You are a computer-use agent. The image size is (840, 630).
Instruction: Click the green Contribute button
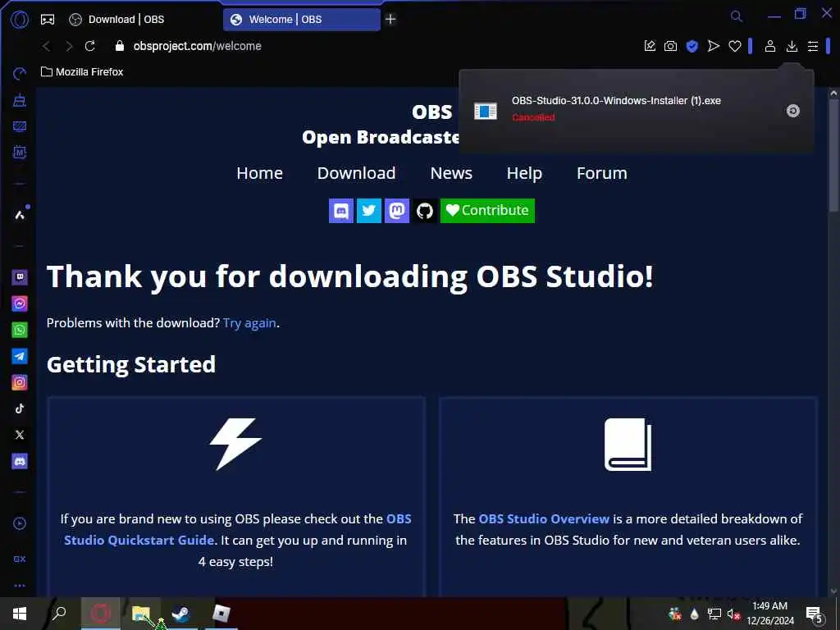point(487,211)
